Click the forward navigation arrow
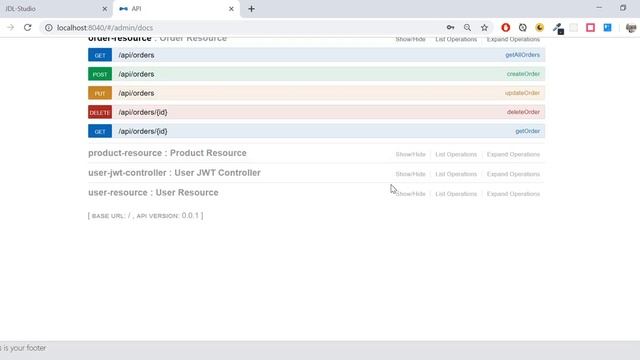640x360 pixels. [10, 28]
